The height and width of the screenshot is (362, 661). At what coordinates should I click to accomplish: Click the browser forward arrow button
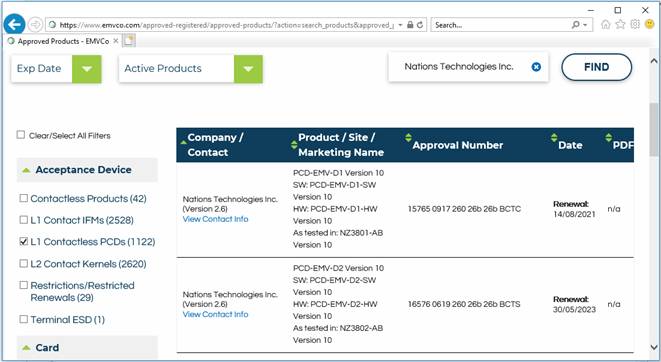pyautogui.click(x=35, y=25)
